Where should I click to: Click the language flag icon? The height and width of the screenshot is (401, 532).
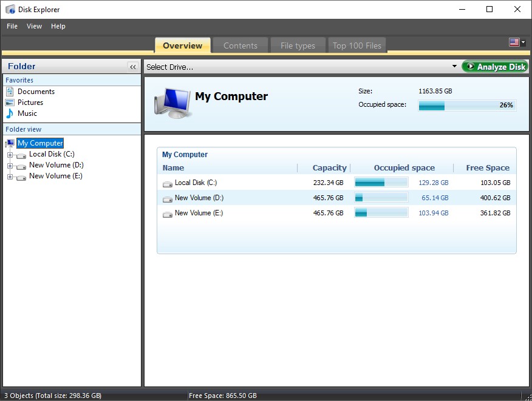click(514, 42)
